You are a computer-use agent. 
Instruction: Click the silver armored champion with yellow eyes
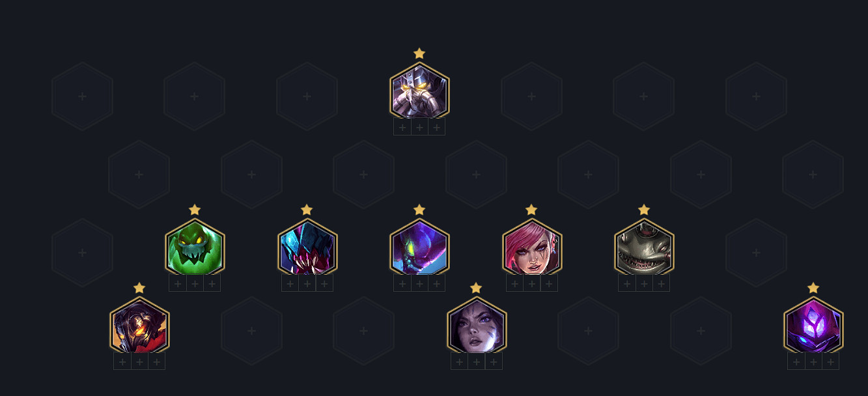[x=419, y=91]
